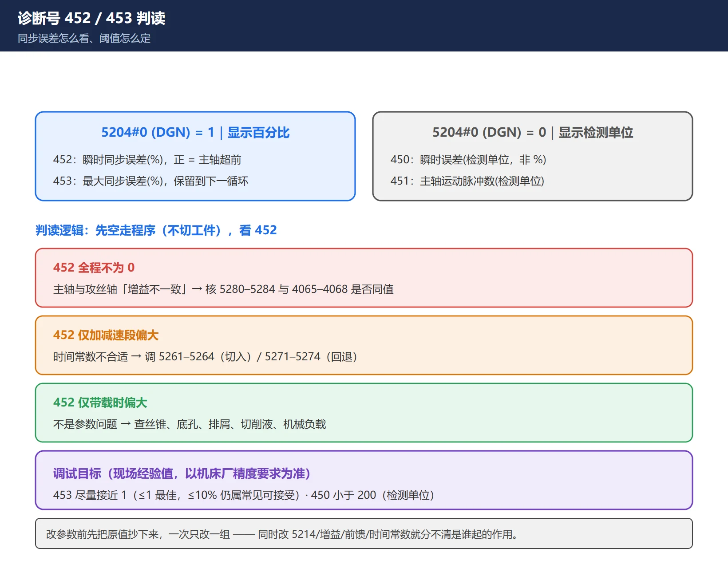
Task: Click the title '诊断号 452 / 453 判读'
Action: pos(91,18)
